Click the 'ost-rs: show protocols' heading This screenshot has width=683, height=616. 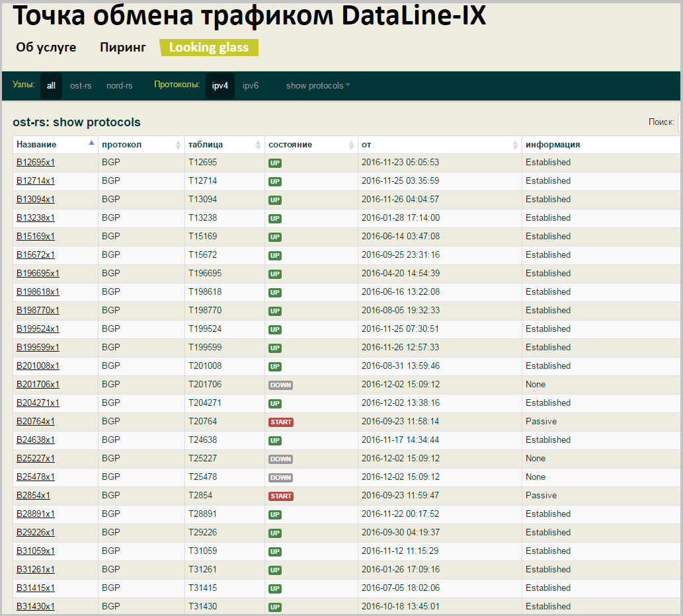[x=77, y=122]
